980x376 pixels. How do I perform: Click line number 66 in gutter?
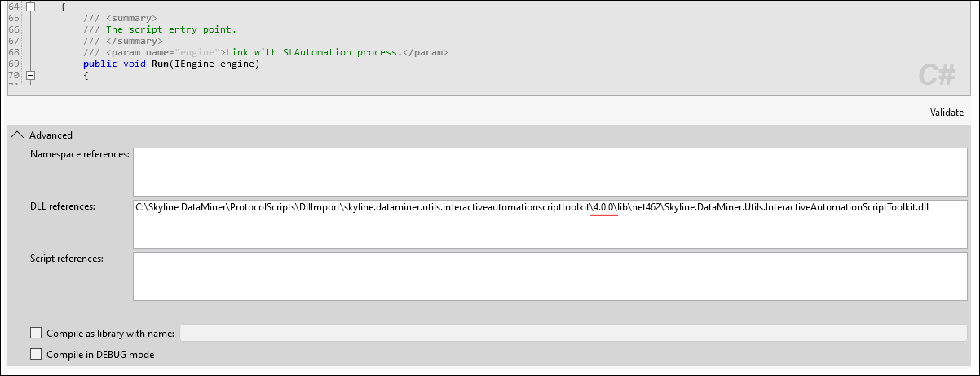click(12, 29)
